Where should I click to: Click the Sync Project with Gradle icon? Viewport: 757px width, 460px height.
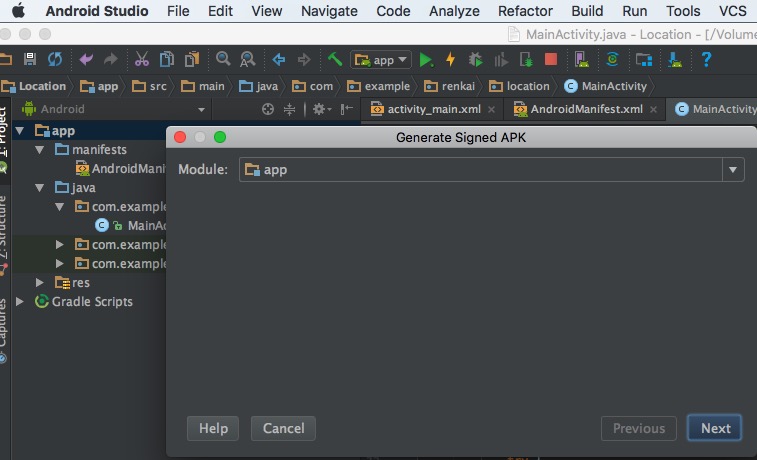[612, 59]
